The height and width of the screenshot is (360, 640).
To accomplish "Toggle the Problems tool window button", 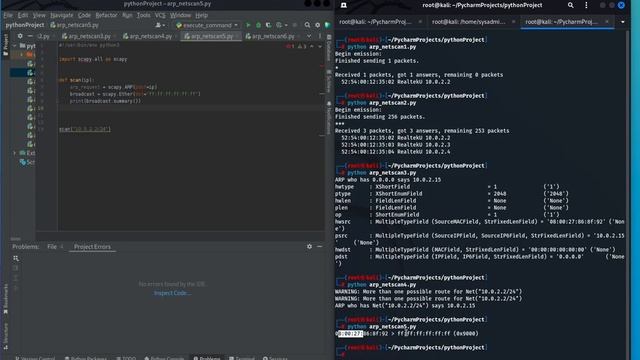I will pyautogui.click(x=207, y=358).
